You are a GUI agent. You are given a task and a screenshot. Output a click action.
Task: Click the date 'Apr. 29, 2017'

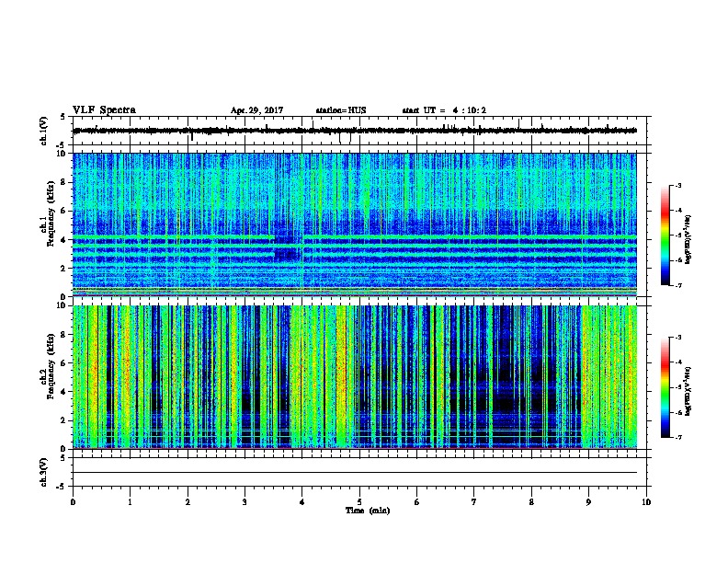coord(256,110)
